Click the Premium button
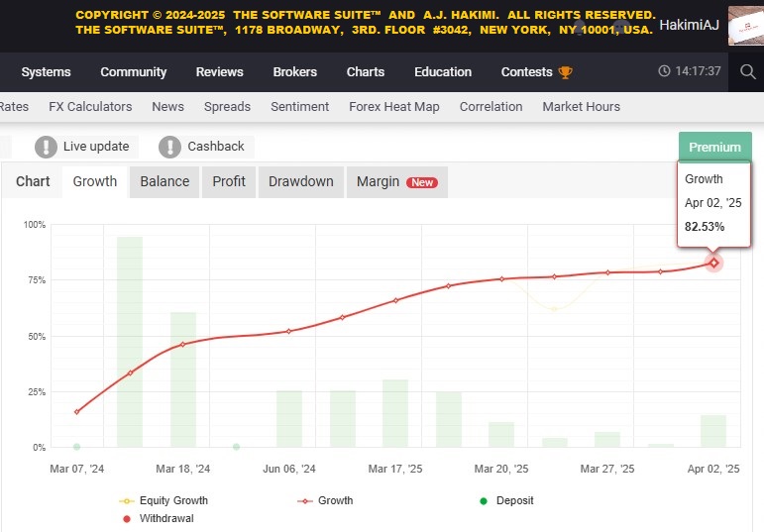Viewport: 764px width, 532px height. pos(714,147)
